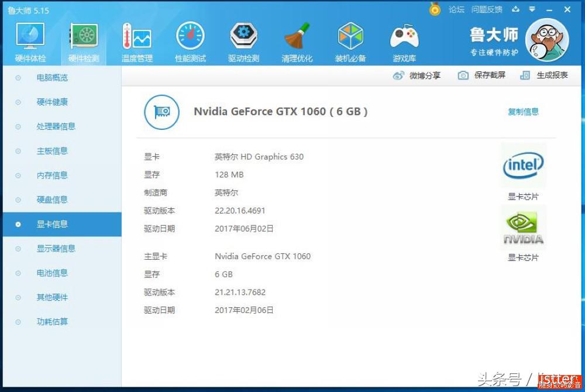Select 功耗估算 in the sidebar
585x392 pixels.
click(52, 322)
